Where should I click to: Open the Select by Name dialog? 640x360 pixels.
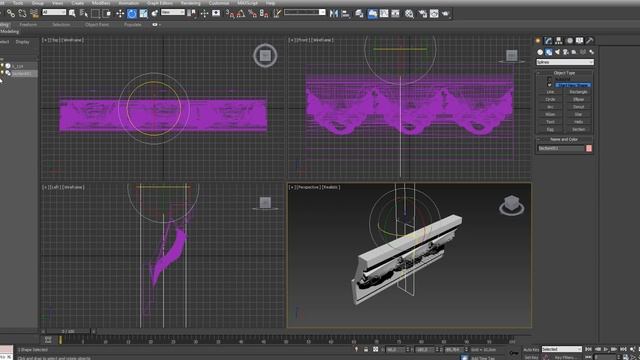[x=84, y=13]
